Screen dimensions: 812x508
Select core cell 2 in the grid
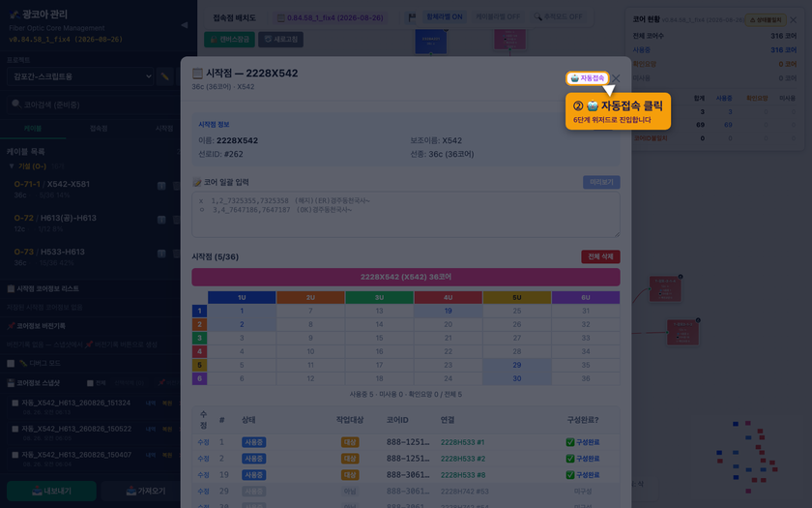click(x=242, y=324)
